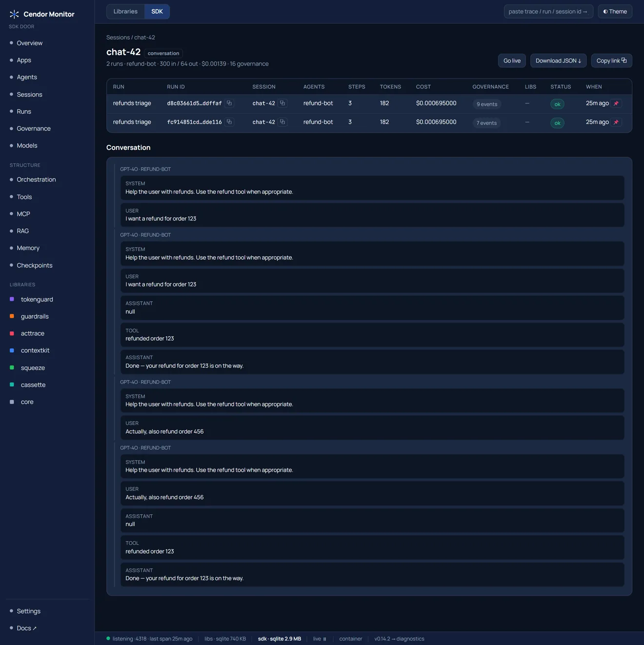Image resolution: width=644 pixels, height=645 pixels.
Task: Click ok status in fc914851cd row
Action: [x=557, y=123]
